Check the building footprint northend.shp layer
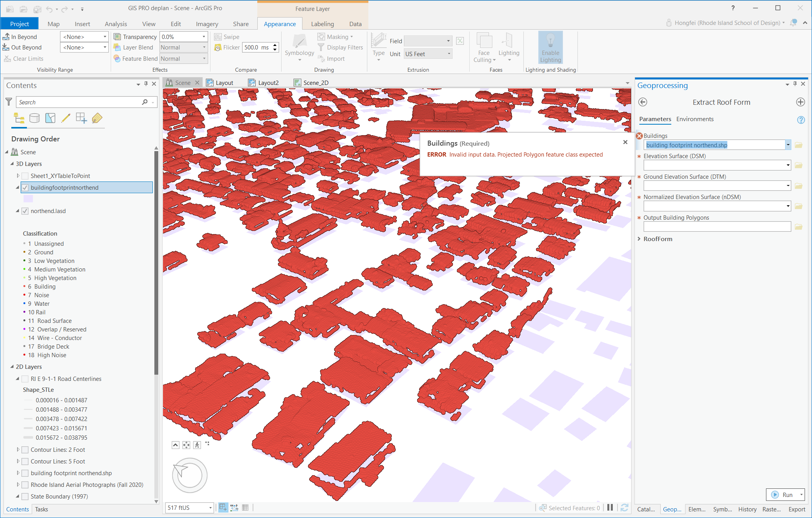812x518 pixels. coord(25,473)
